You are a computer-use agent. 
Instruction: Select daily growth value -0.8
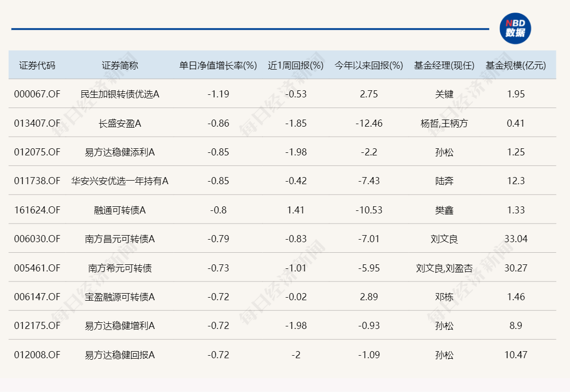(x=218, y=210)
